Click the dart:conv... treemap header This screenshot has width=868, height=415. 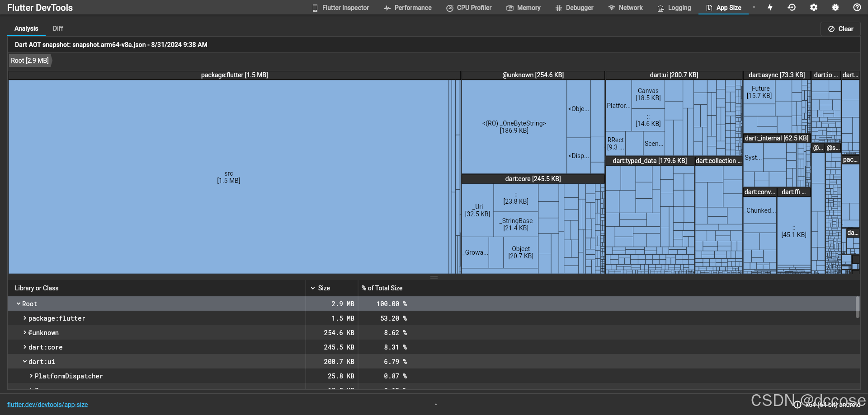[x=759, y=192]
